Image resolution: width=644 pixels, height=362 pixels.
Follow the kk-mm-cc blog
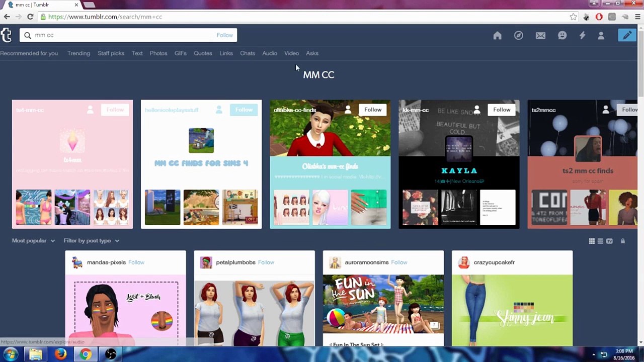[x=502, y=110]
